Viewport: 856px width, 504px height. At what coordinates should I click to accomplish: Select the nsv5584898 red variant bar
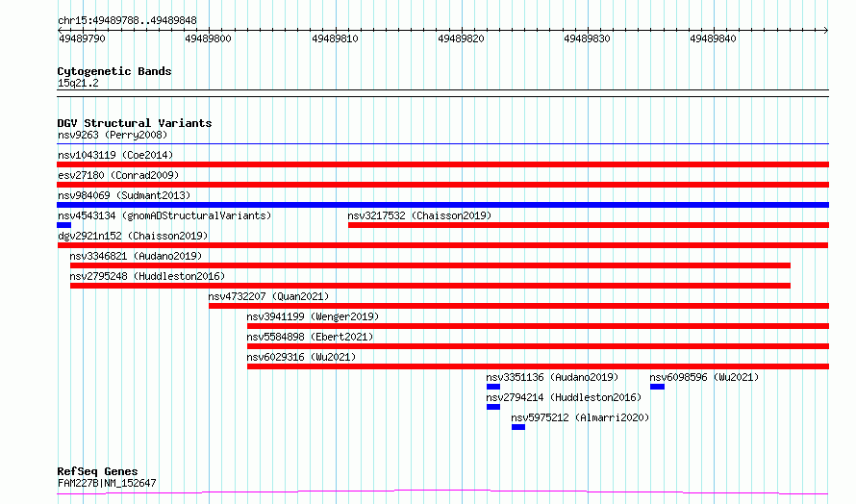coord(538,346)
